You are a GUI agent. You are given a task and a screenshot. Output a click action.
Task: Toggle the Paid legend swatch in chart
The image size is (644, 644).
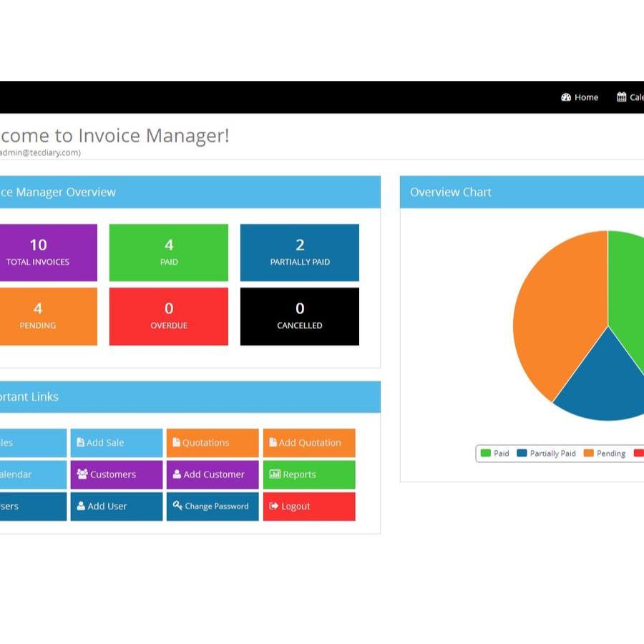tap(485, 453)
